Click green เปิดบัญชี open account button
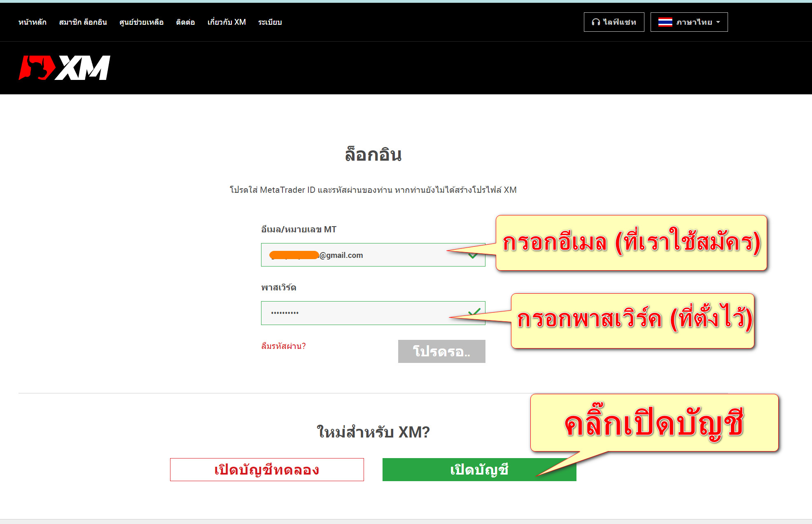Viewport: 812px width, 524px height. pyautogui.click(x=479, y=470)
